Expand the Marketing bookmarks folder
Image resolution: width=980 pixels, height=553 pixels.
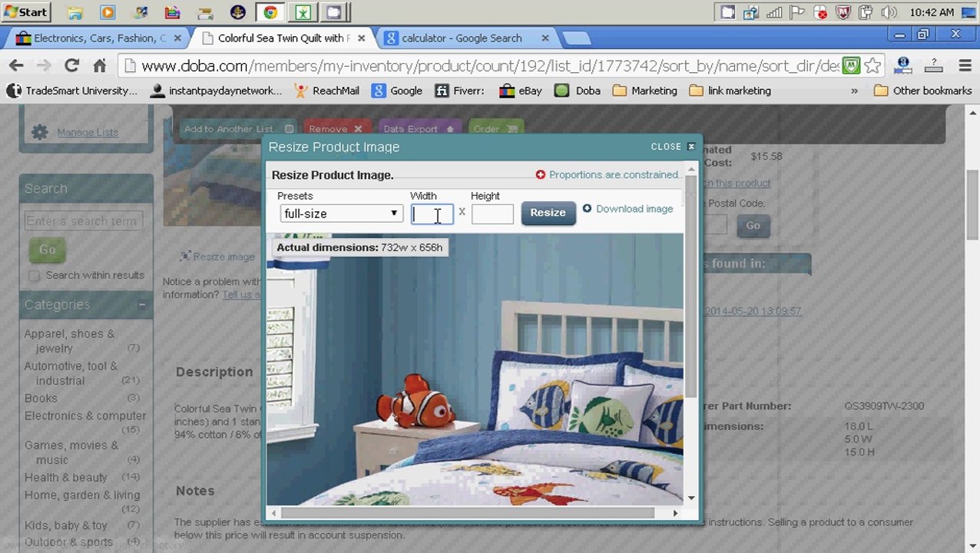(x=645, y=91)
